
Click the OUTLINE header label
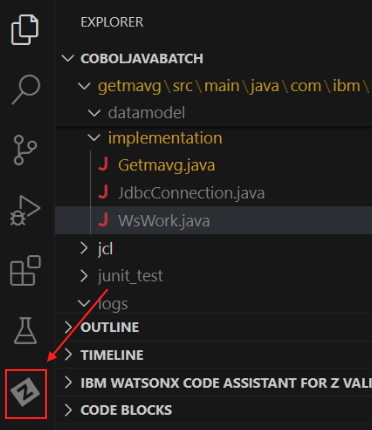click(x=110, y=327)
